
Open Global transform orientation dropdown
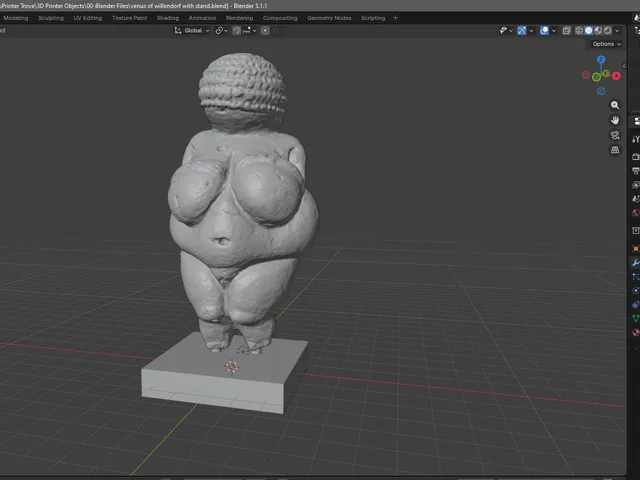[192, 31]
